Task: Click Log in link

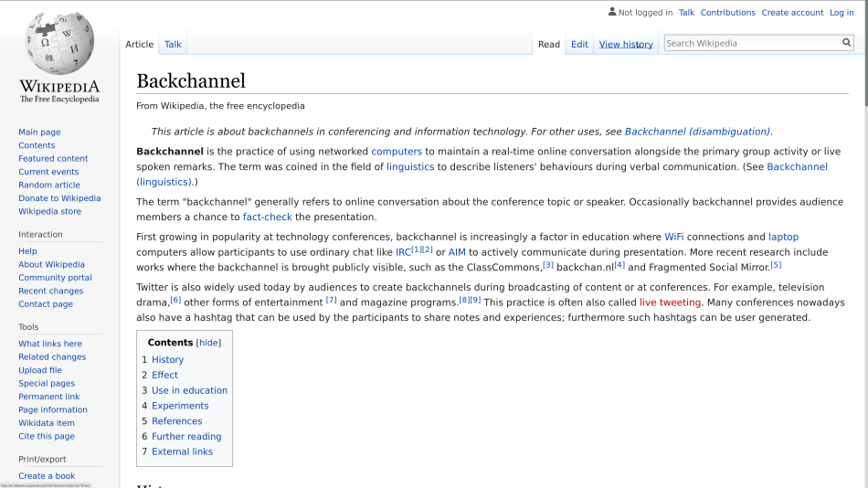Action: click(842, 13)
